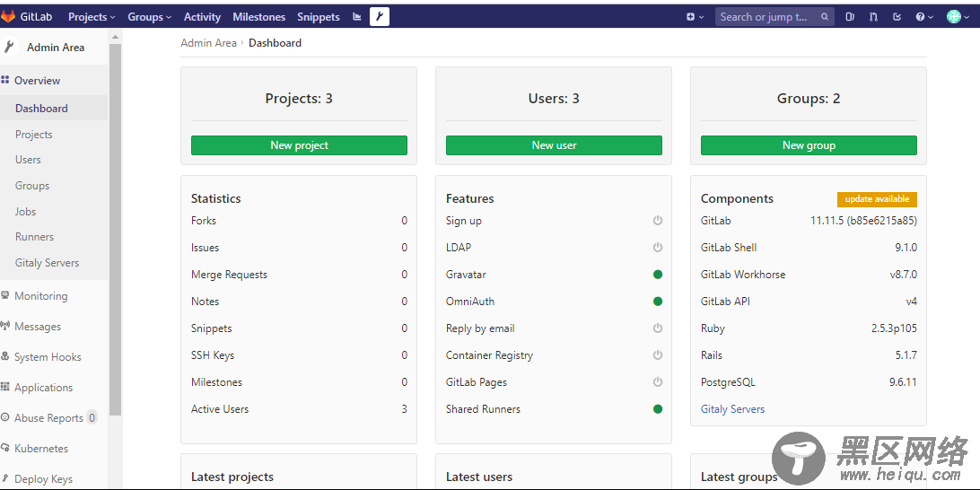Click the New project button
This screenshot has height=490, width=980.
300,145
